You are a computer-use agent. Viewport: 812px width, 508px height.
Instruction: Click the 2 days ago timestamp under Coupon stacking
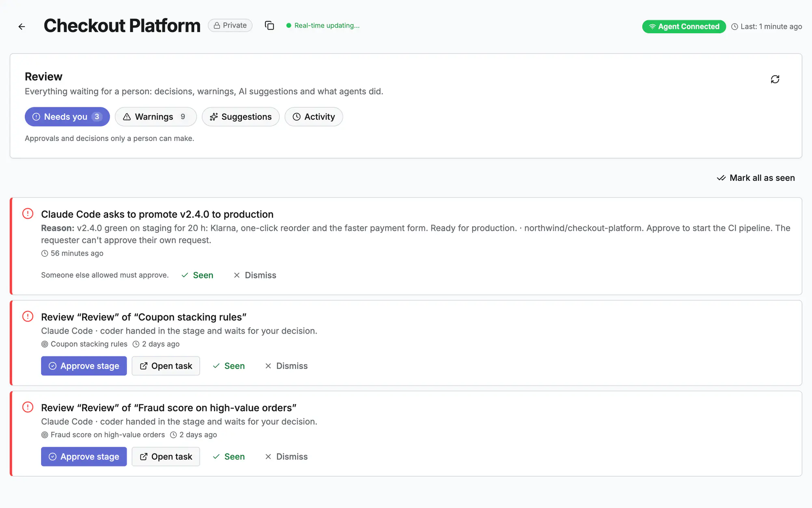tap(156, 344)
